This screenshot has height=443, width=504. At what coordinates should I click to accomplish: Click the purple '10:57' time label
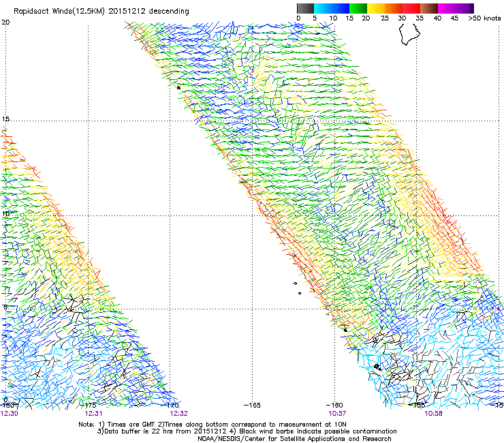coord(337,414)
